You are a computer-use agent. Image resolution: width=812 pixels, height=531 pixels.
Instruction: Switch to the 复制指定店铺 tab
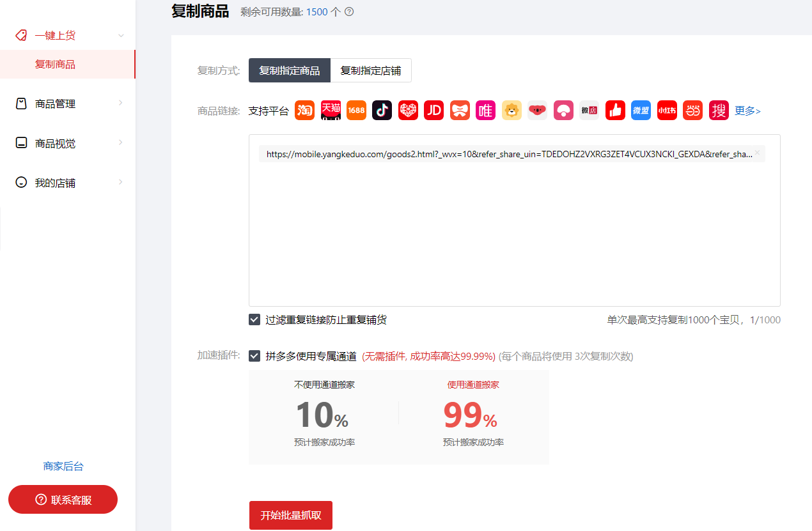pyautogui.click(x=371, y=70)
